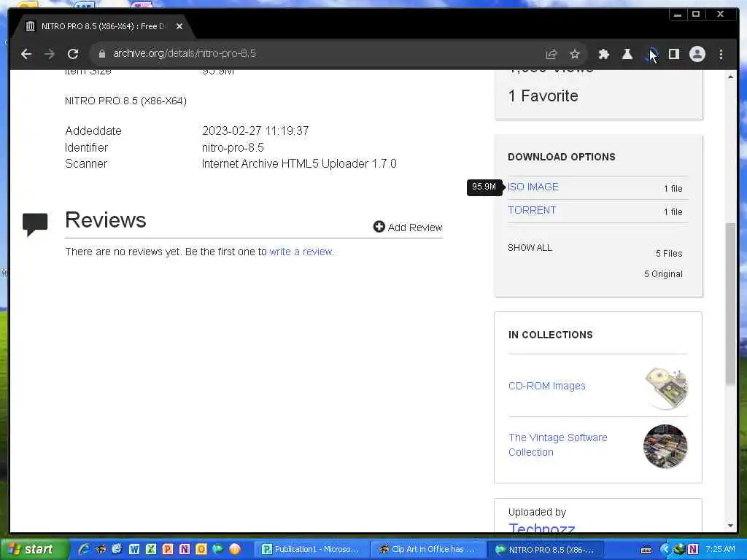Click the vertical scrollbar thumb

pos(730,303)
